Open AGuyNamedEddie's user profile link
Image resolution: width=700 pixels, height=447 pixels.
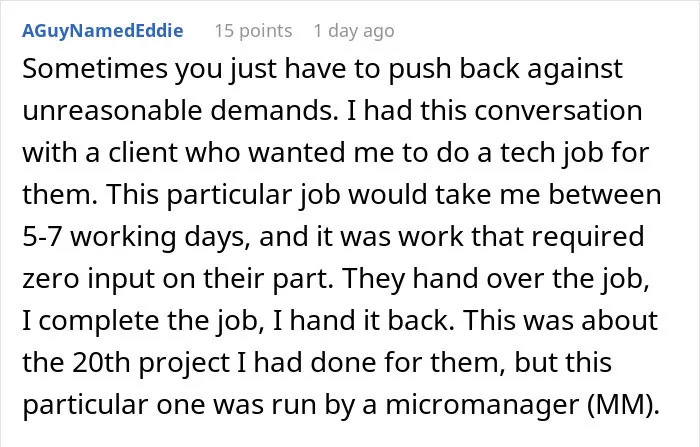coord(103,31)
